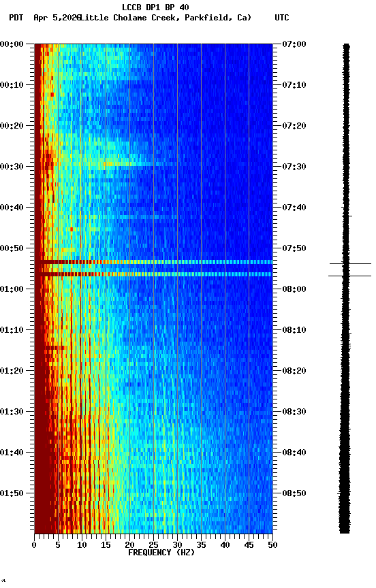The height and width of the screenshot is (588, 376).
Task: Click the '01:00' PDT time label
Action: 12,289
